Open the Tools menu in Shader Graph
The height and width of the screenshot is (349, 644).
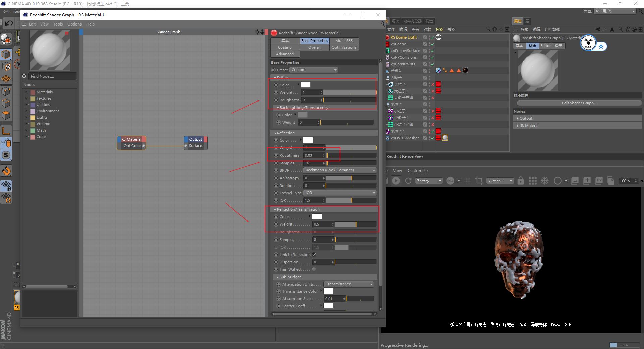click(x=58, y=24)
